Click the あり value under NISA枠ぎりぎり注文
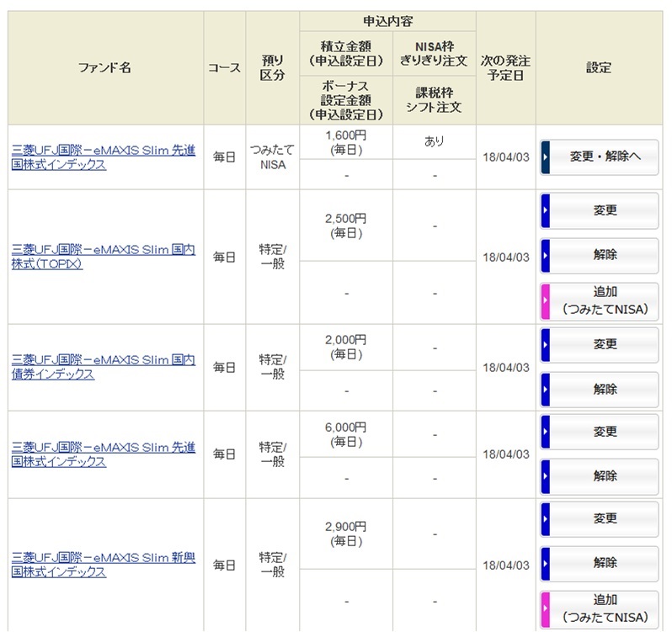The height and width of the screenshot is (632, 672). (x=435, y=141)
